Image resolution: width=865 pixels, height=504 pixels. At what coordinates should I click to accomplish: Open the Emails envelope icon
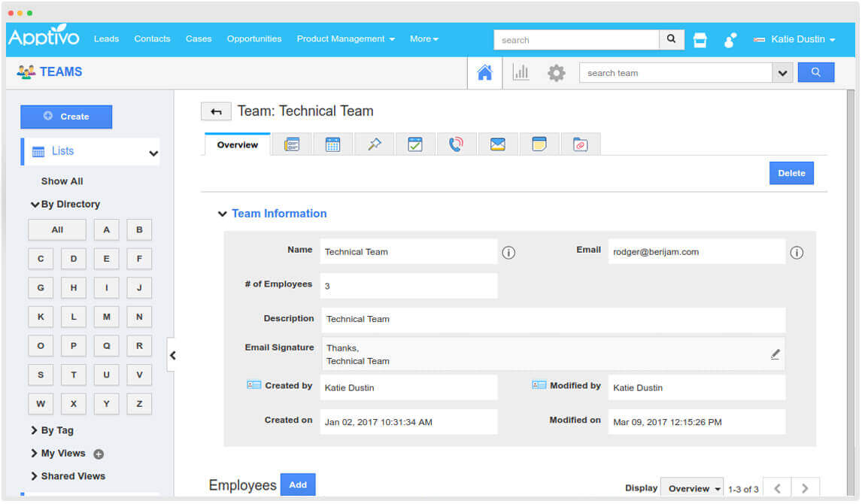click(x=498, y=143)
